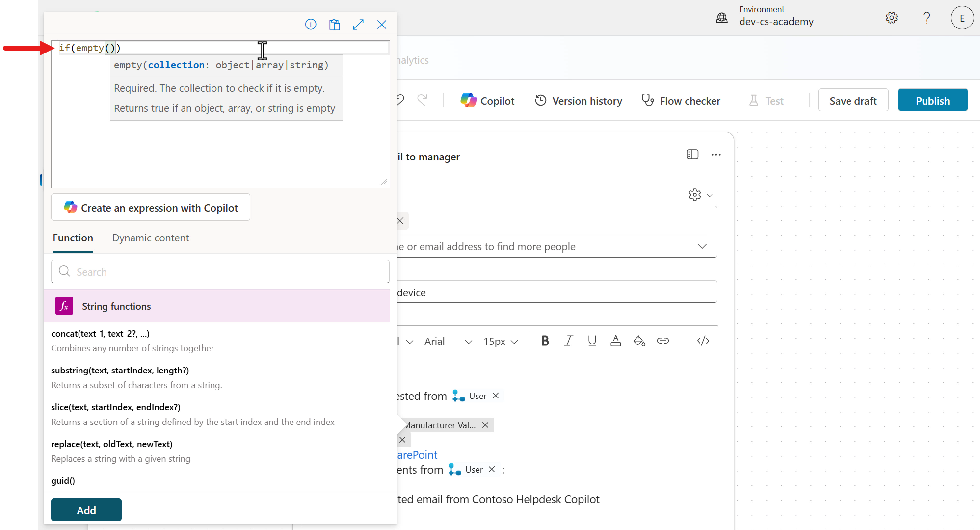Screen dimensions: 980x530
Task: Open Flow checker
Action: pyautogui.click(x=681, y=101)
